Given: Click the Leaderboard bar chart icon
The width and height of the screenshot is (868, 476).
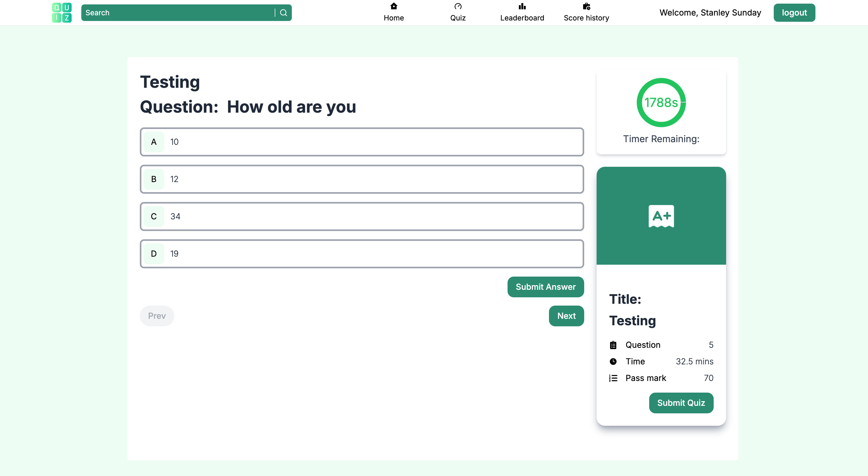Looking at the screenshot, I should [522, 6].
